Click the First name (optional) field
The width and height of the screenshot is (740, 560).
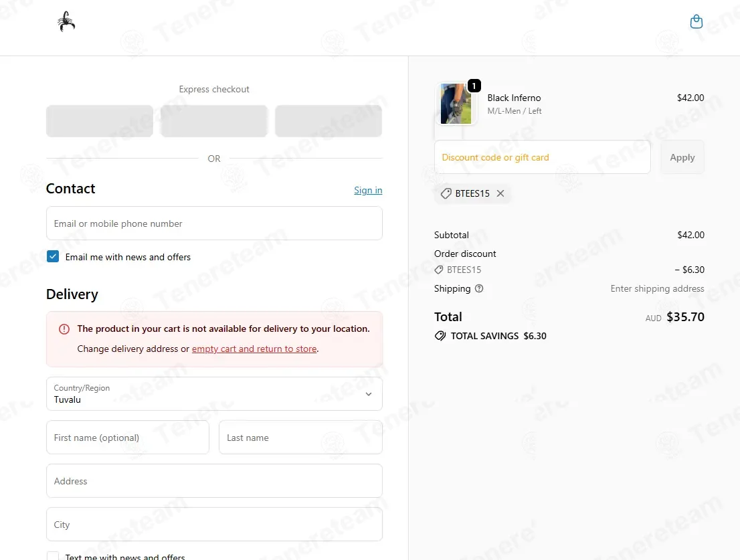click(x=127, y=438)
